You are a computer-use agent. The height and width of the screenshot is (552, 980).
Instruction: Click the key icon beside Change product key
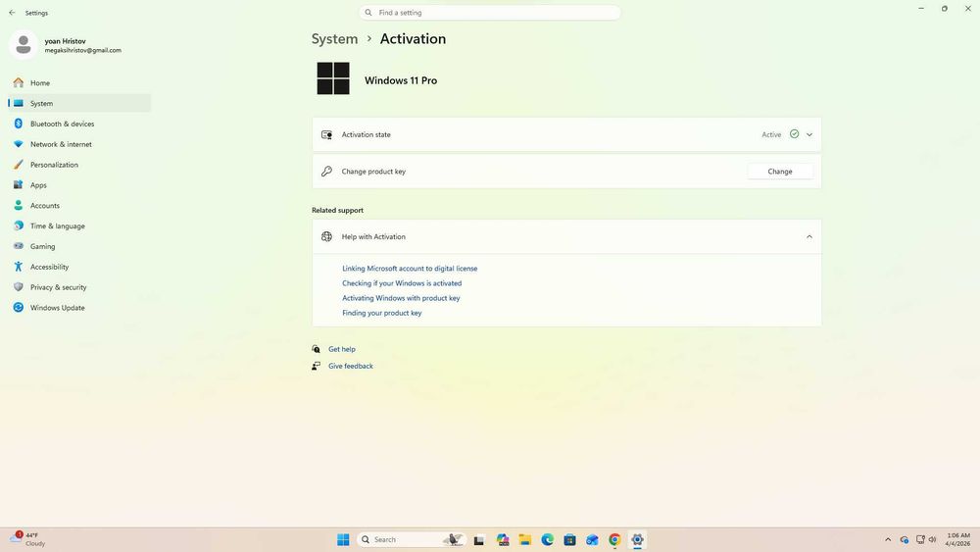(327, 172)
